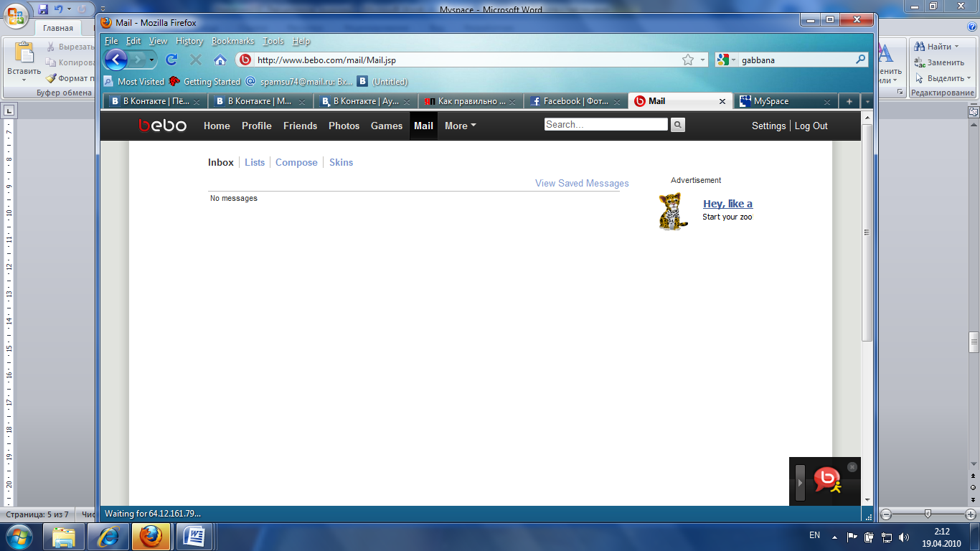
Task: Click the Bebo logo in header
Action: 163,126
